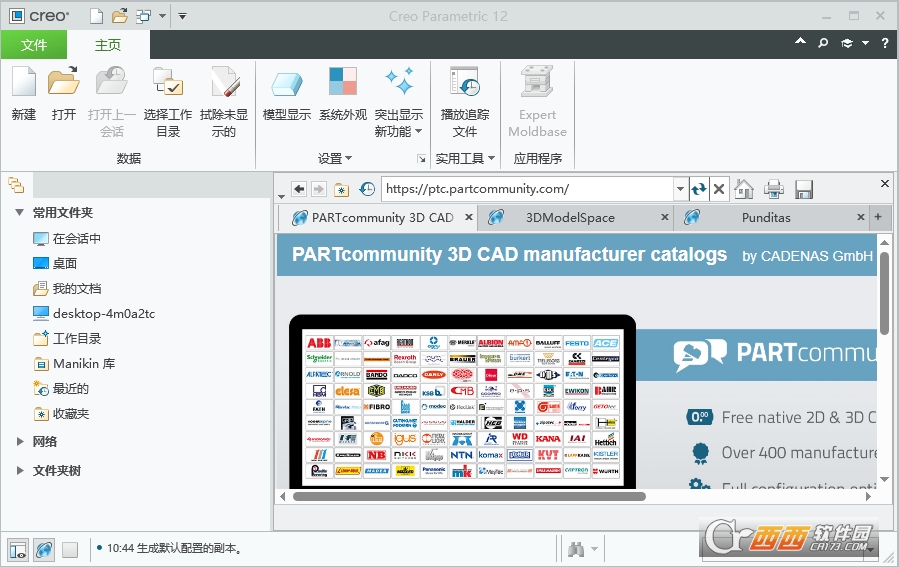899x567 pixels.
Task: Collapse the 常用文件夹 section
Action: [19, 213]
